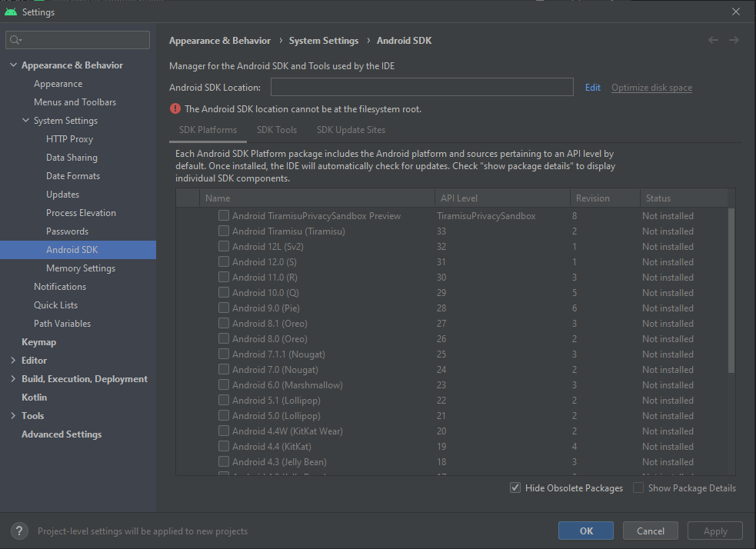Viewport: 756px width, 549px height.
Task: Tick the Android Tiramisu (Tiramisu) checkbox
Action: coord(224,231)
